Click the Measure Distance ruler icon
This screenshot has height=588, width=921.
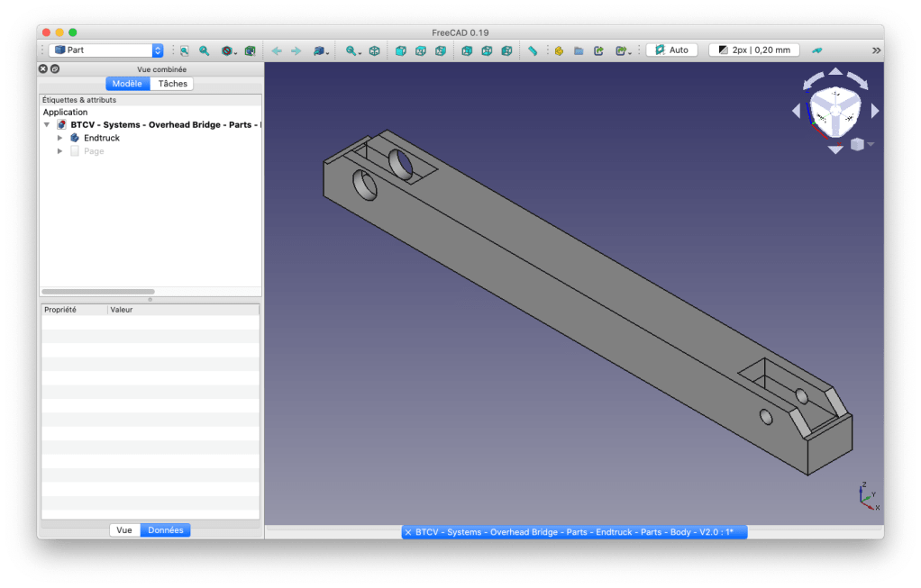coord(533,51)
